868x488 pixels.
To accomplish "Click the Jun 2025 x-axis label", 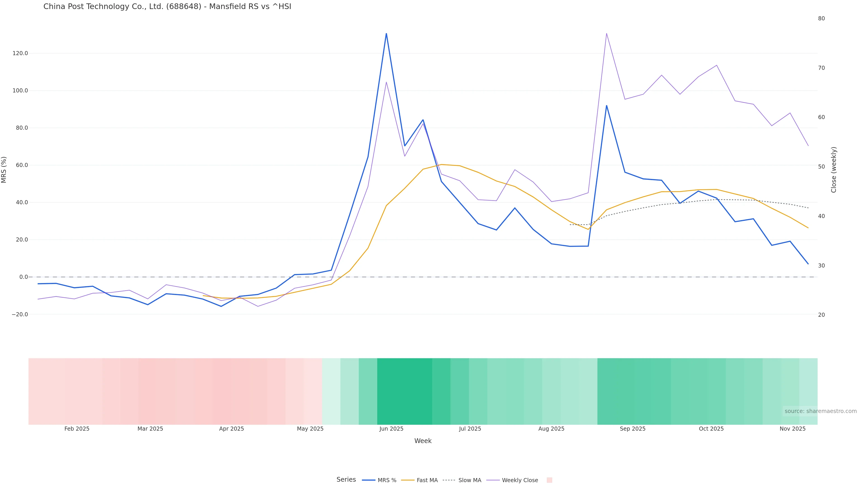I will 391,429.
